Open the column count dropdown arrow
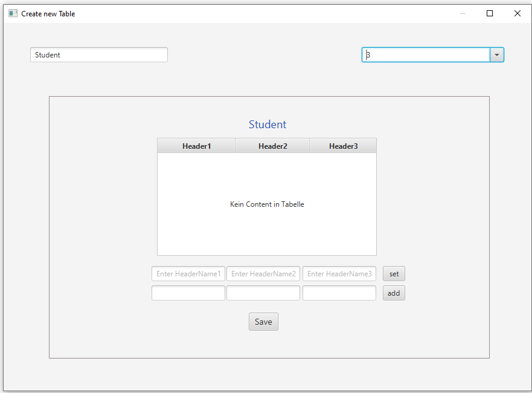The image size is (532, 393). tap(496, 54)
